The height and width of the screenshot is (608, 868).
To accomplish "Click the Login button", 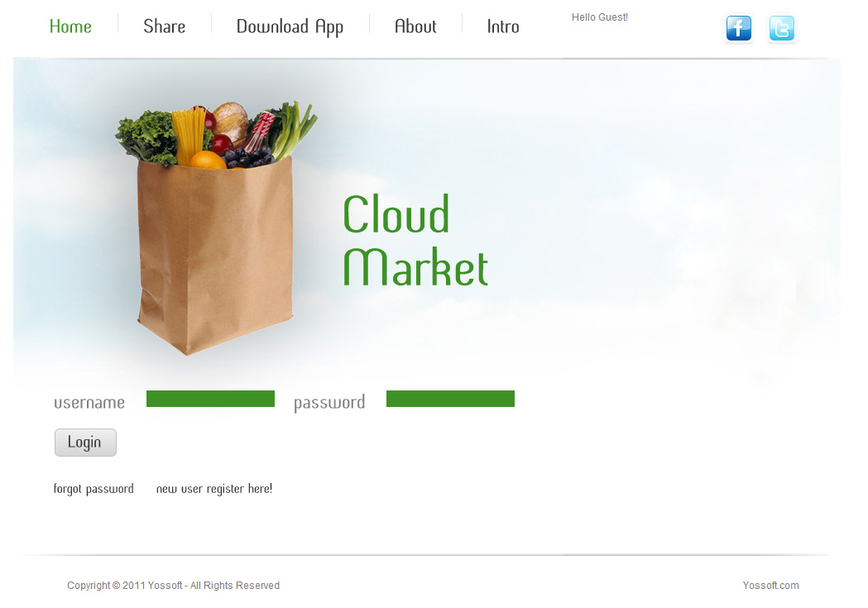I will tap(85, 443).
